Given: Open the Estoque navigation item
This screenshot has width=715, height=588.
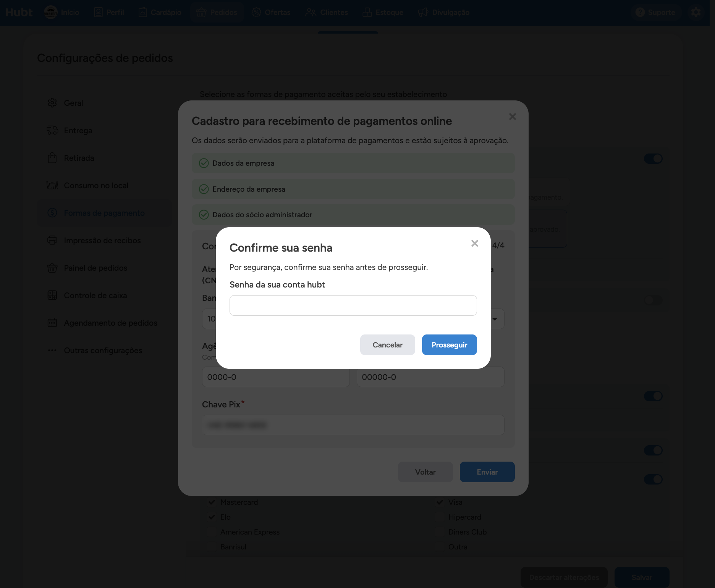Looking at the screenshot, I should (383, 12).
